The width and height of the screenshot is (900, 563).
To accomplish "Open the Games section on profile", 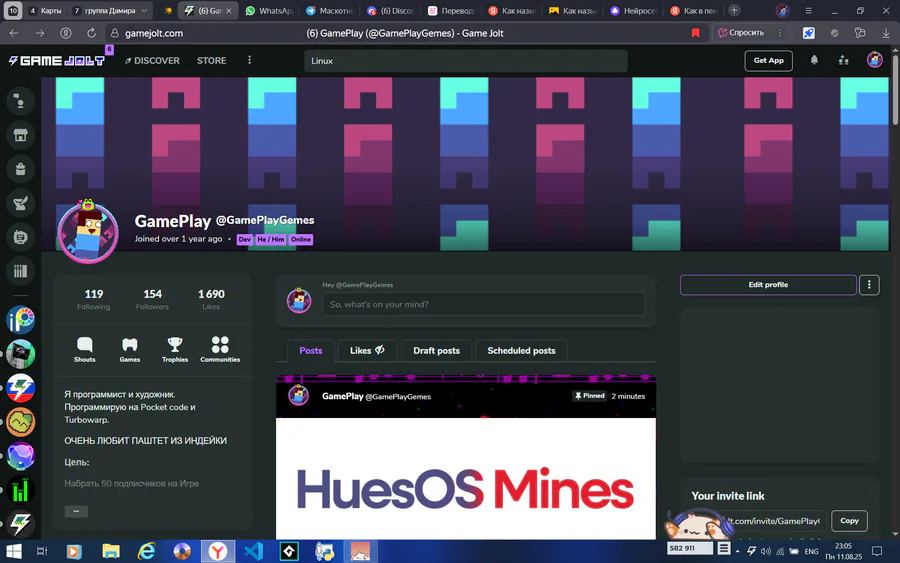I will (x=130, y=350).
